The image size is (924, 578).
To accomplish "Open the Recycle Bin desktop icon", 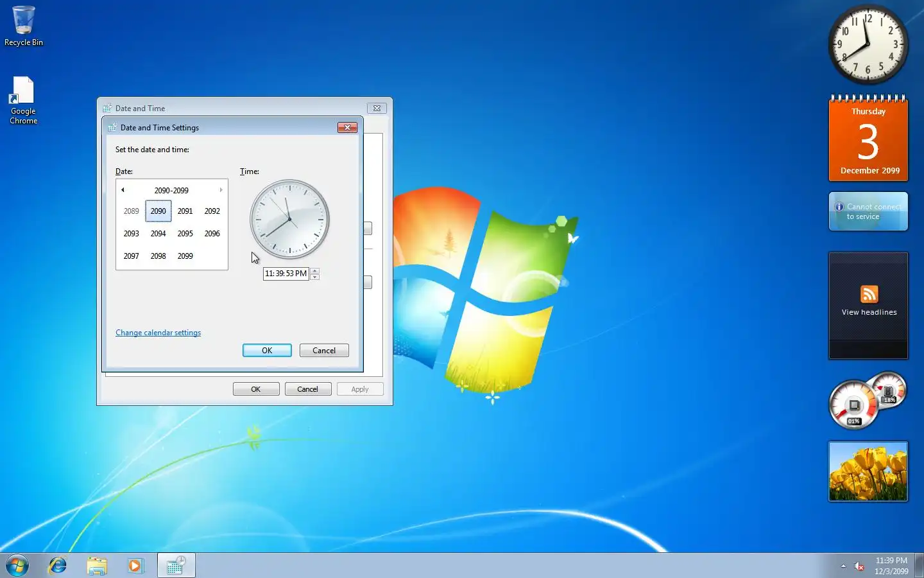I will pos(24,26).
